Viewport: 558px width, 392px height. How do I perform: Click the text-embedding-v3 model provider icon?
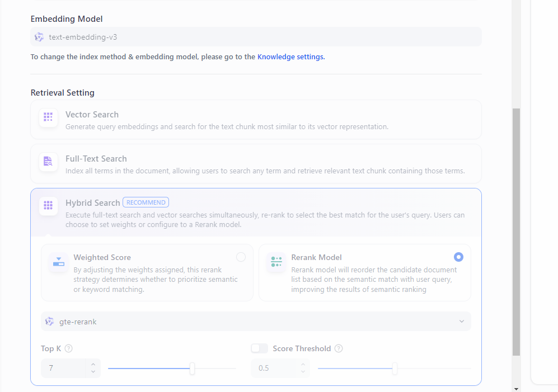(x=39, y=37)
